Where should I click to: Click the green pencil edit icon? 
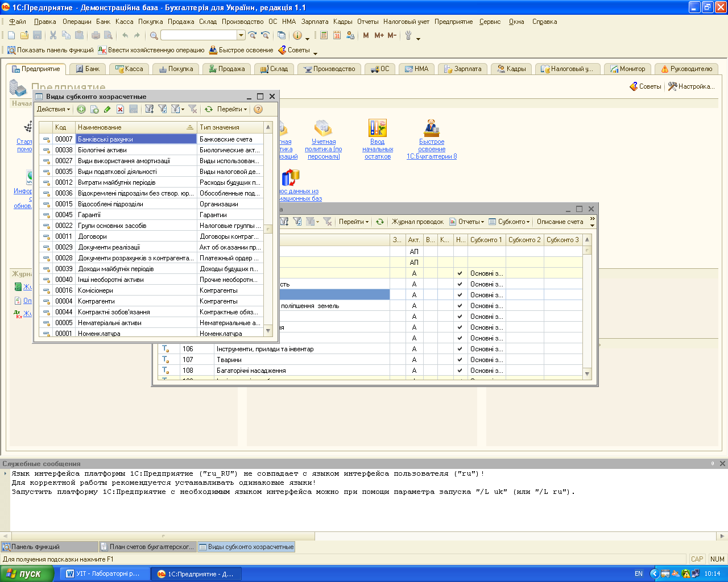[107, 109]
